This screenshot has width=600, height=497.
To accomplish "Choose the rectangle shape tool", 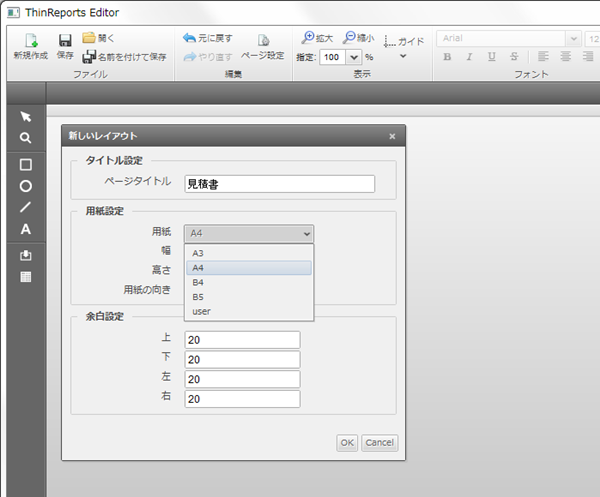I will point(26,164).
